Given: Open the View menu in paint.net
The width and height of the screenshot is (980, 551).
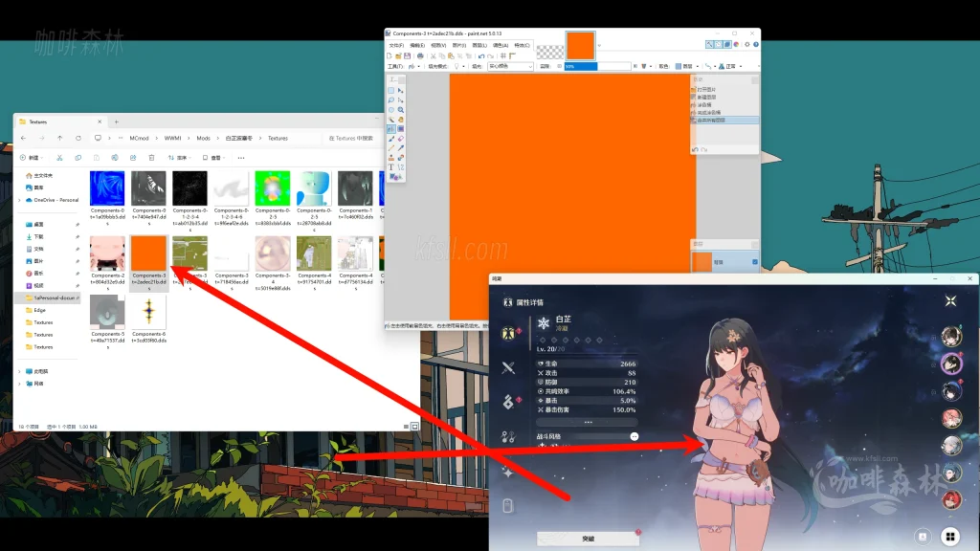Looking at the screenshot, I should tap(438, 45).
